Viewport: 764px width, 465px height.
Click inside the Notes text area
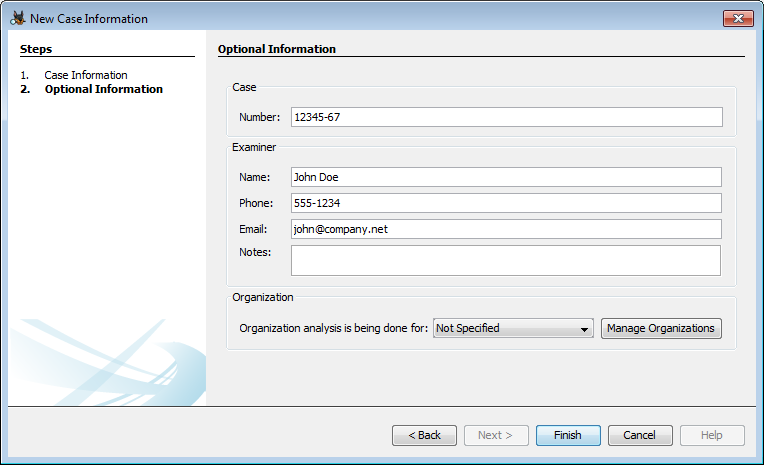coord(506,260)
